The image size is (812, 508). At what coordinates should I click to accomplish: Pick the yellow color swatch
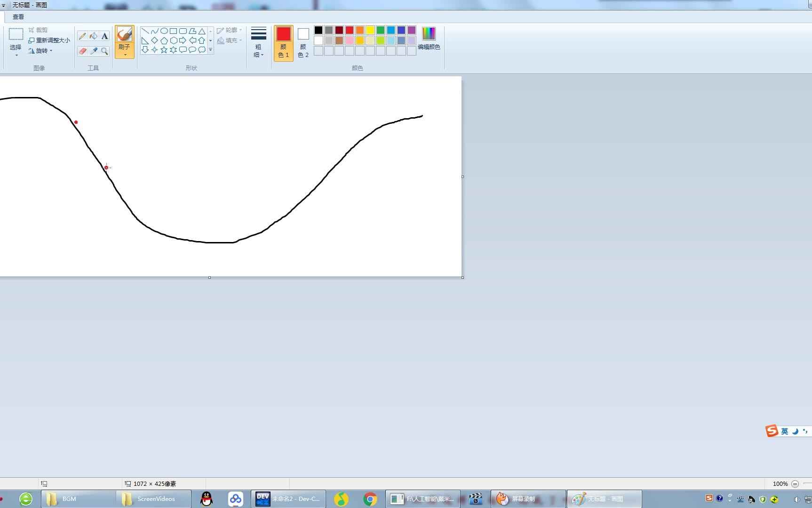(x=370, y=30)
